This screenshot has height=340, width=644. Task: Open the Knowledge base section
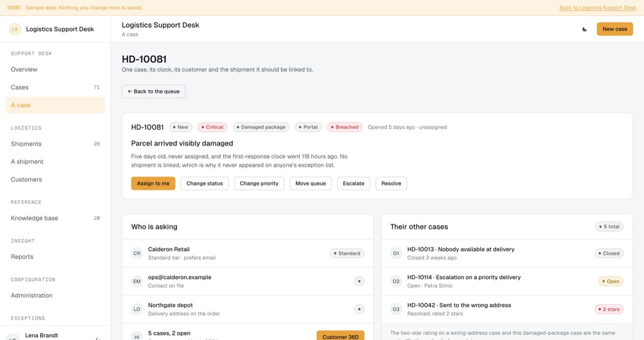click(55, 218)
